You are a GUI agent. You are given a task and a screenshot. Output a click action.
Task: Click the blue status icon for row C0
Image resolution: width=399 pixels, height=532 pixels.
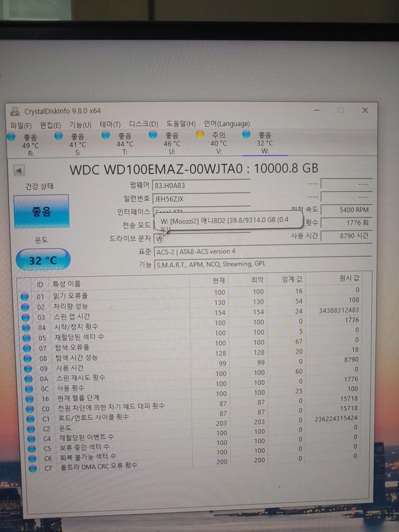click(x=30, y=409)
